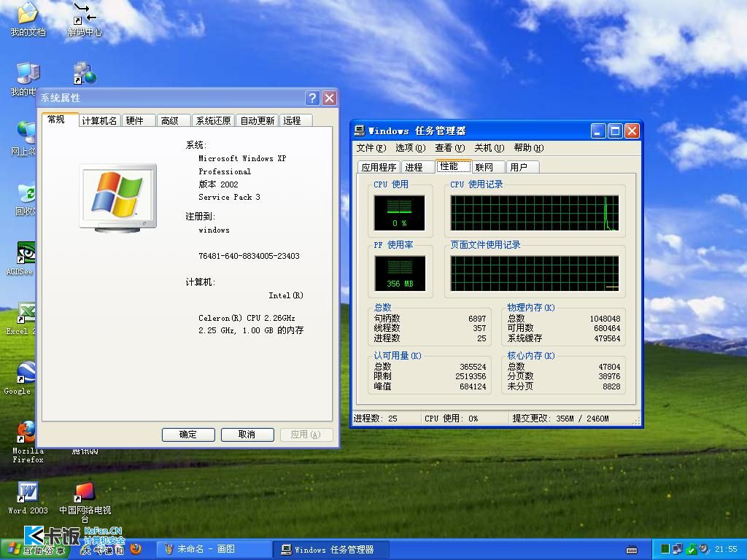Open the 关机(U) menu in Task Manager
The image size is (747, 560).
pyautogui.click(x=489, y=148)
